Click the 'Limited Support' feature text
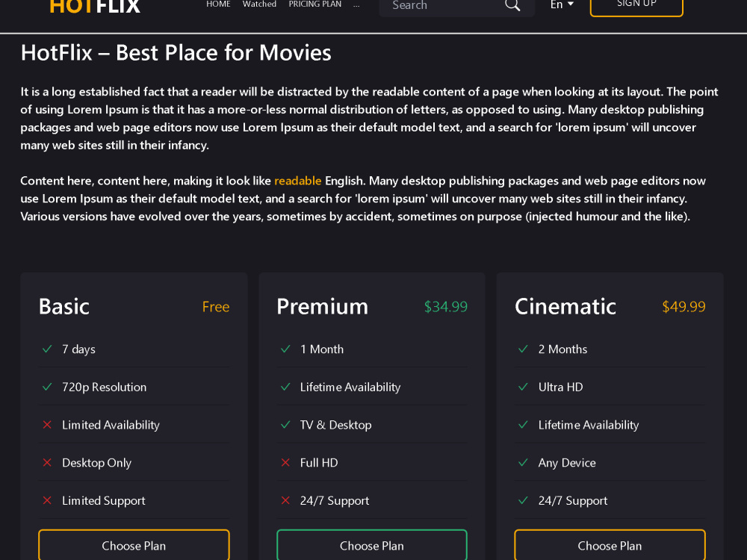The image size is (747, 560). (x=104, y=501)
